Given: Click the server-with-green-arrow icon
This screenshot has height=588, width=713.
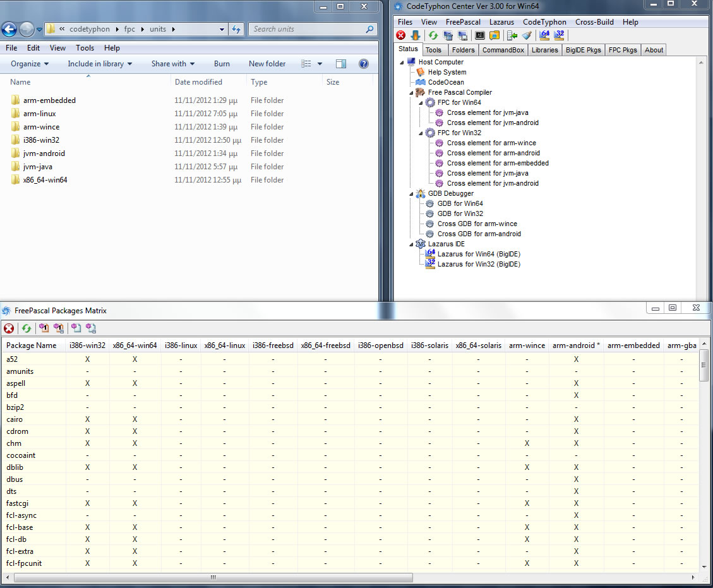Looking at the screenshot, I should [512, 35].
